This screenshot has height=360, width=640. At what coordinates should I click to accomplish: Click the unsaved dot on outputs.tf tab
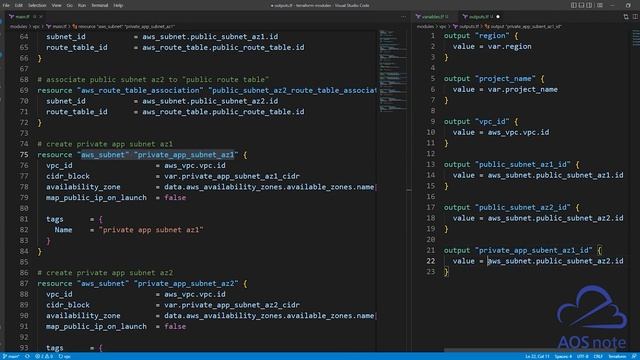click(498, 17)
